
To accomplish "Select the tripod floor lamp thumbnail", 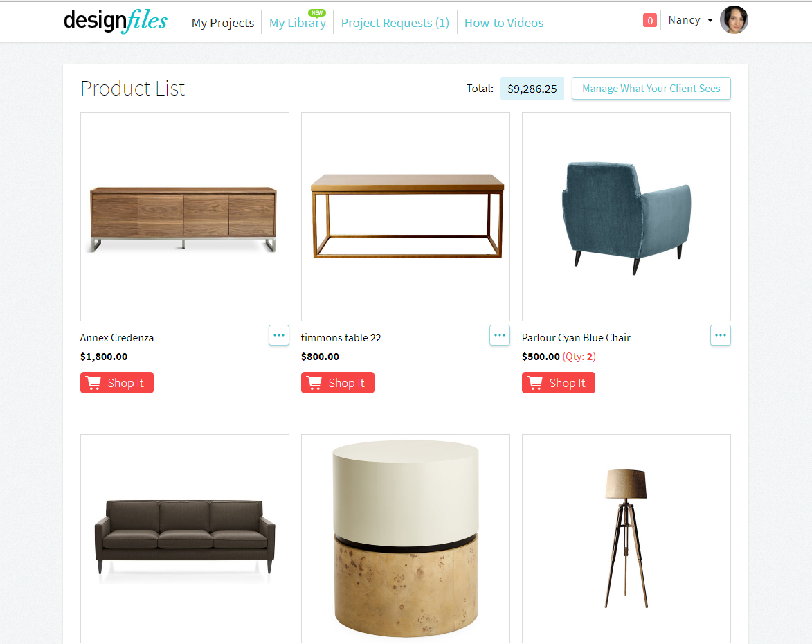I will [x=626, y=538].
